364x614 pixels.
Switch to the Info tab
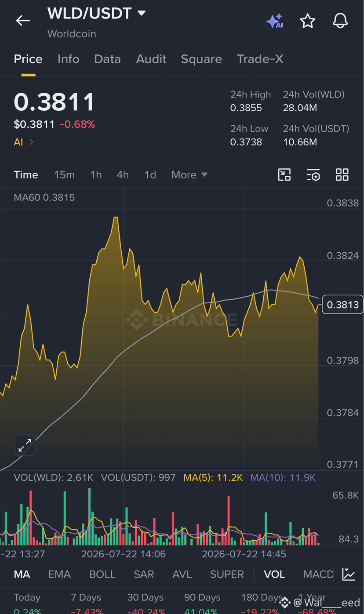pos(68,59)
